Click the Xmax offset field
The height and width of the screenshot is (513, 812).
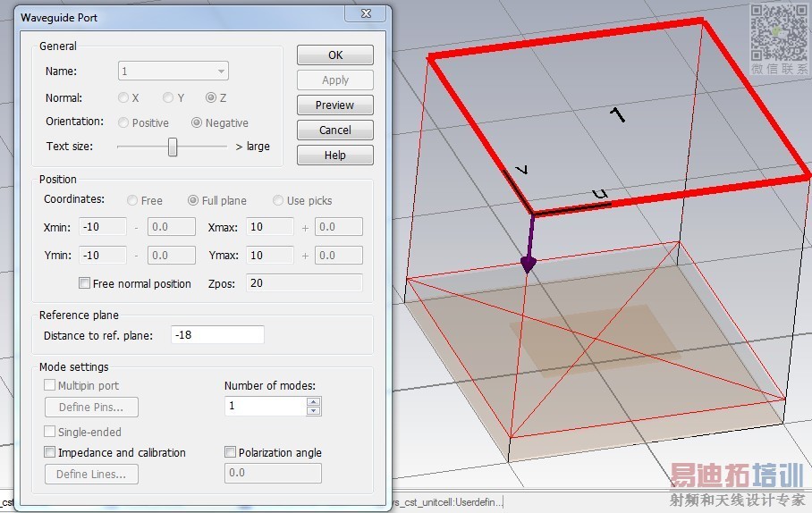[339, 227]
